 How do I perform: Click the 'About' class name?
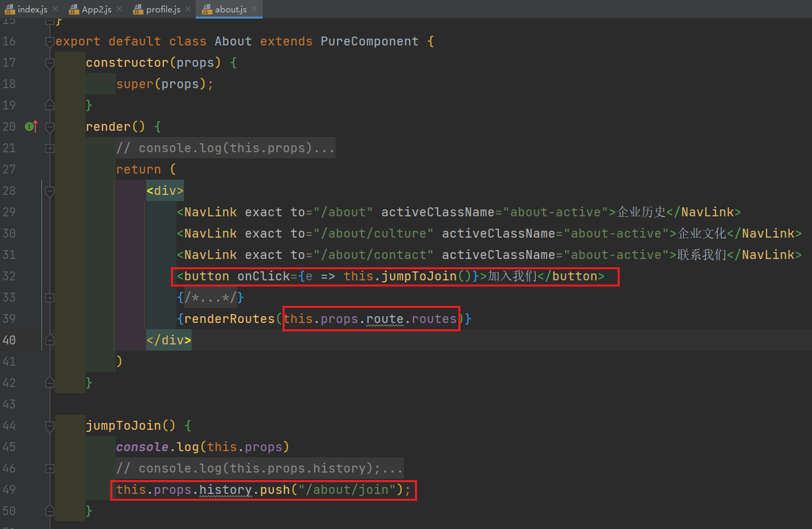point(233,41)
